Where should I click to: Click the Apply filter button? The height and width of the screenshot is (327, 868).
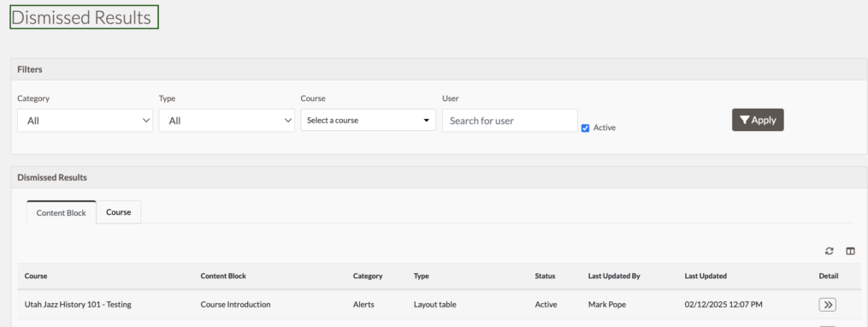pos(758,120)
